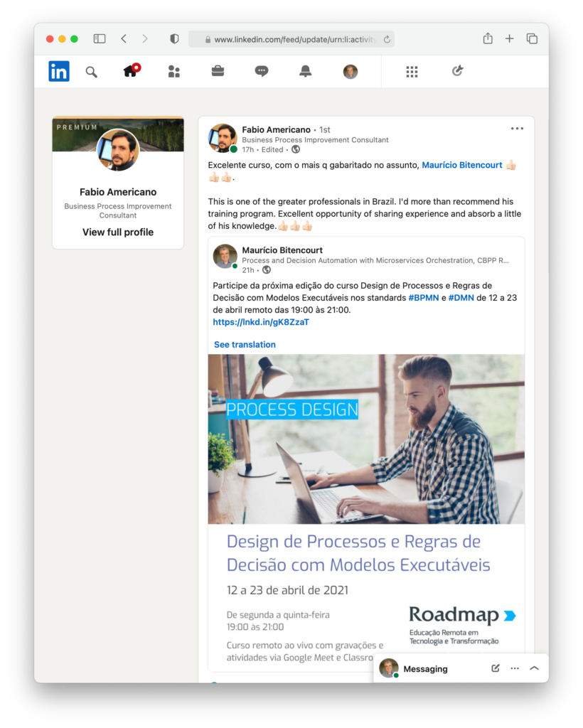The width and height of the screenshot is (583, 728).
Task: Open the Process Design course image
Action: (366, 439)
